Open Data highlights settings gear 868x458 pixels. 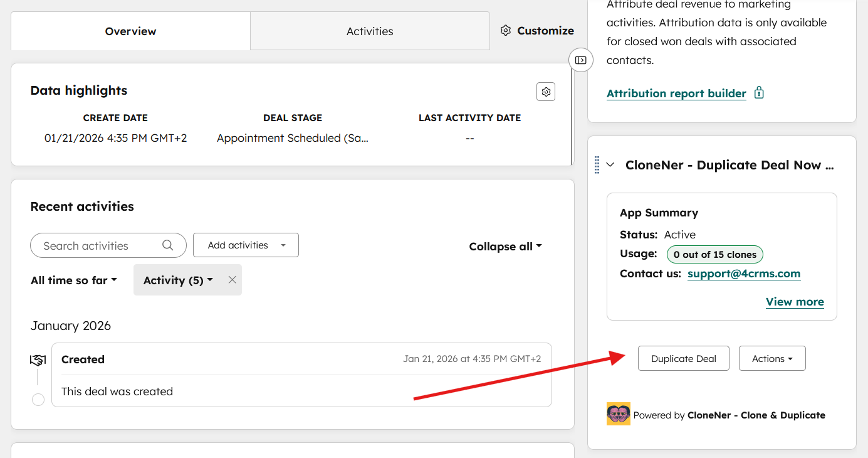[546, 92]
